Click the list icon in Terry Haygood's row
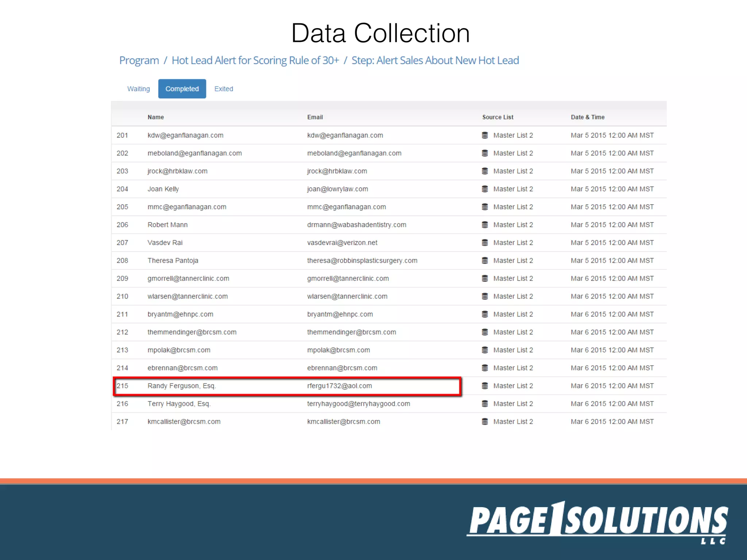Image resolution: width=747 pixels, height=560 pixels. point(485,403)
